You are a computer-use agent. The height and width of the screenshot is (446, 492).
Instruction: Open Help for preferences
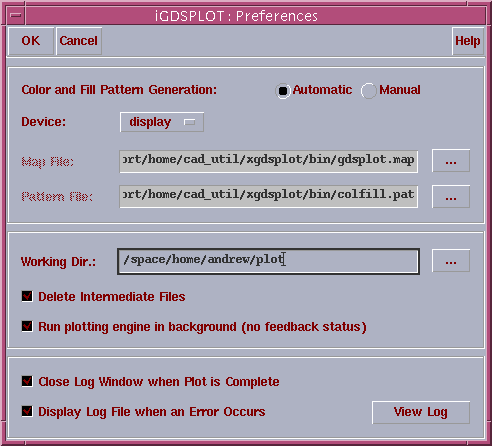(x=467, y=41)
